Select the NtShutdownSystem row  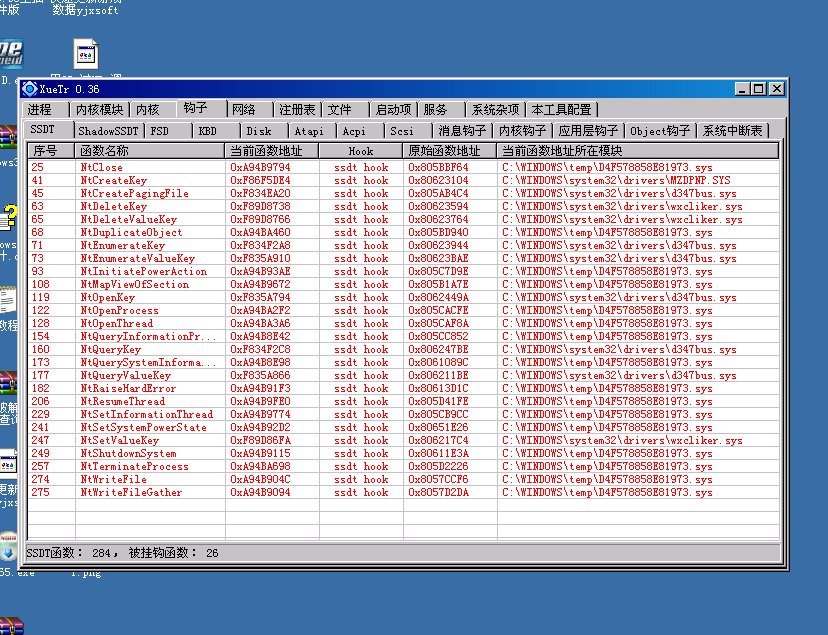(x=403, y=453)
